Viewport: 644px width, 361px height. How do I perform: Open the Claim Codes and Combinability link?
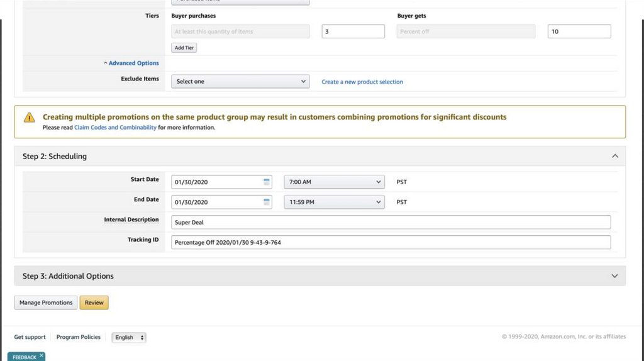tap(115, 128)
